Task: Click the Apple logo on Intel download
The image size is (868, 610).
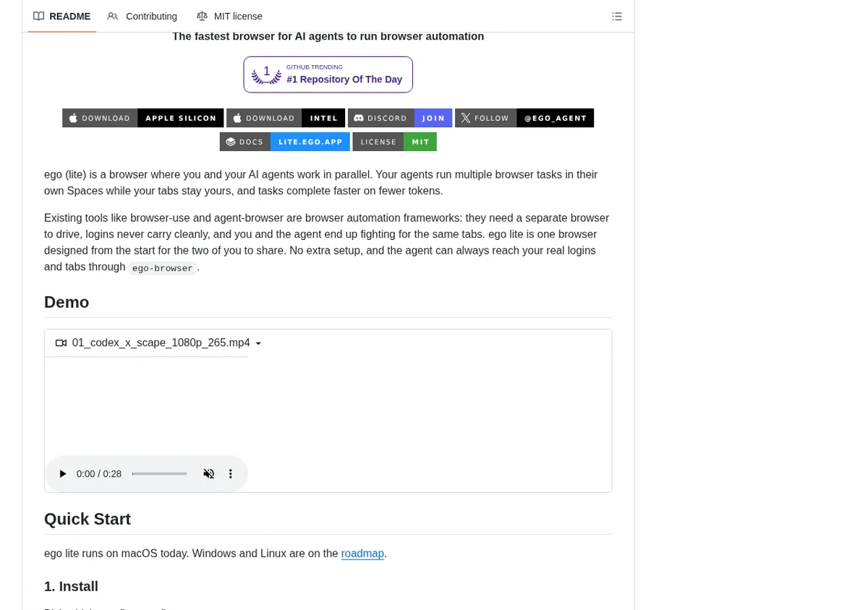Action: click(x=237, y=118)
